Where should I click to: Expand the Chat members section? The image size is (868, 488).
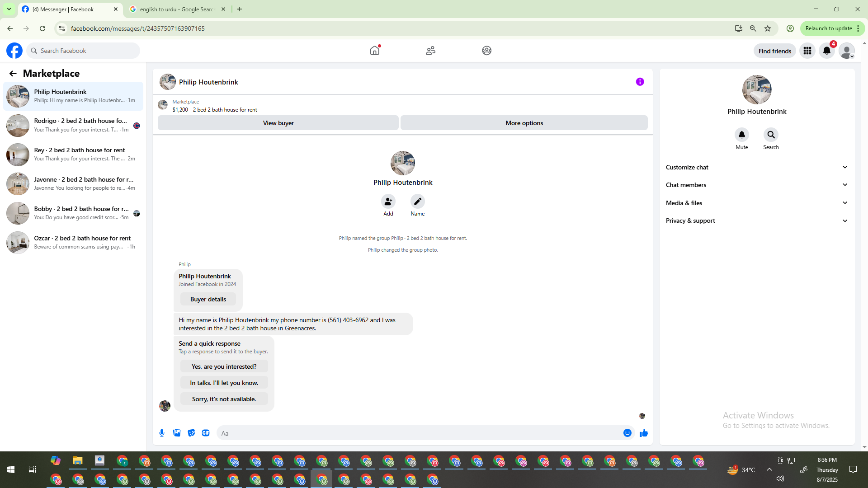click(757, 185)
